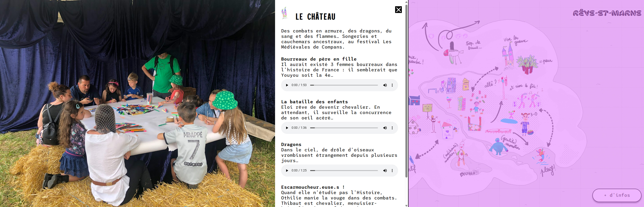This screenshot has height=207, width=644.
Task: Click the panel's vertical scrollbar
Action: [406, 90]
